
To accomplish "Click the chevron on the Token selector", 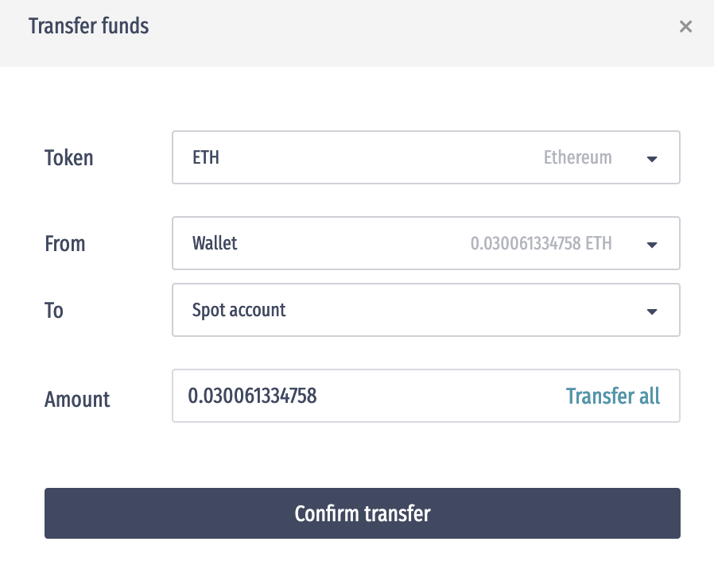I will pyautogui.click(x=652, y=158).
